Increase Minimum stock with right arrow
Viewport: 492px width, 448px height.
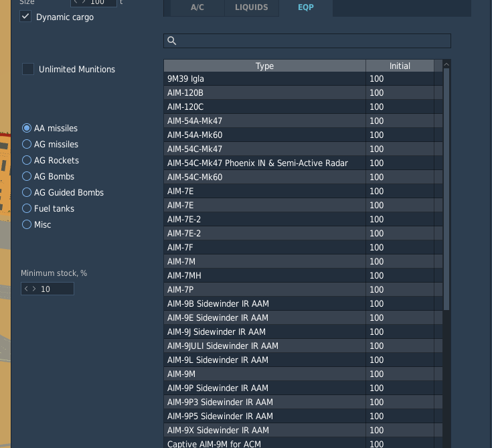click(x=34, y=289)
